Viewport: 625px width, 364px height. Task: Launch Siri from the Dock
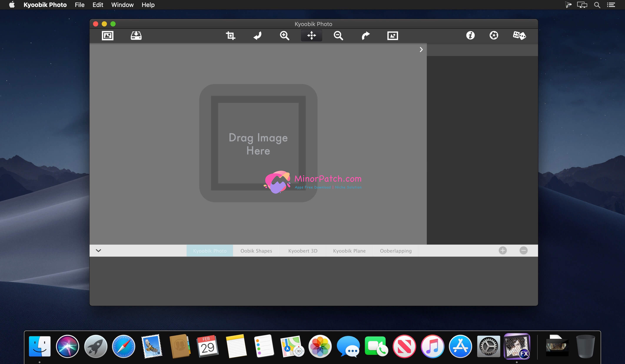[67, 346]
